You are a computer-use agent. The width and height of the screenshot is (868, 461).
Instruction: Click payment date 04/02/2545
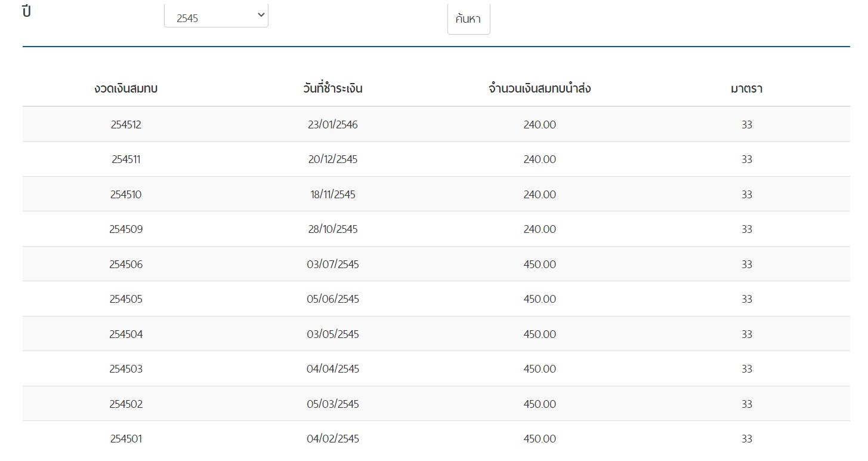click(x=333, y=439)
